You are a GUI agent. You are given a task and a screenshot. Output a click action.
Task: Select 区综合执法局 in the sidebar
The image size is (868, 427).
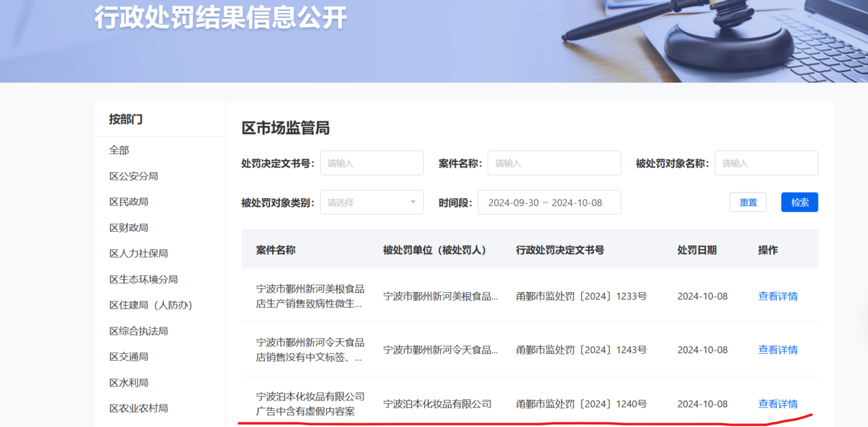pyautogui.click(x=138, y=331)
